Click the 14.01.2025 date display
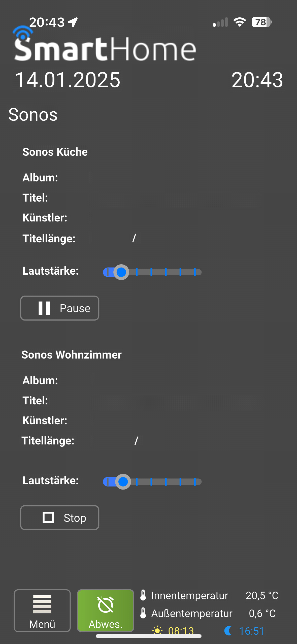Viewport: 297px width, 644px height. [x=68, y=80]
